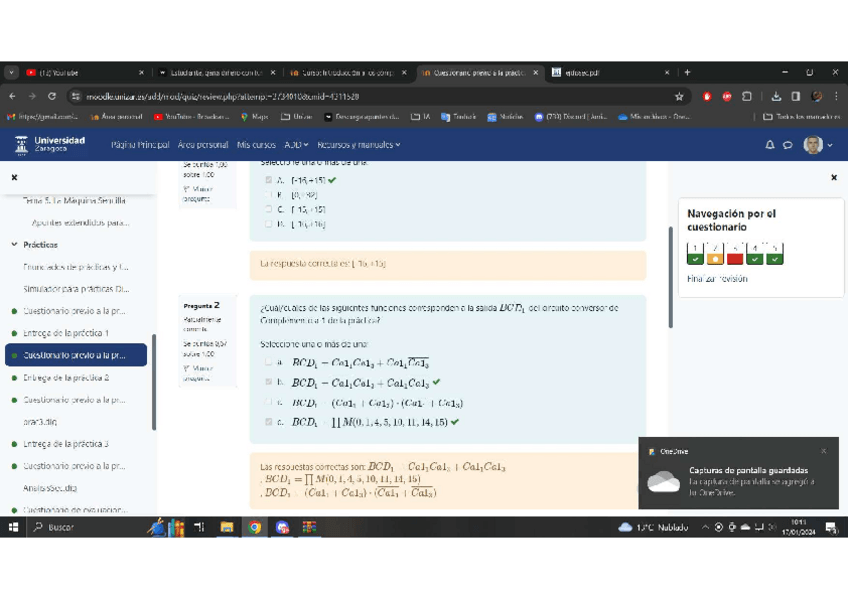848x599 pixels.
Task: Open Windows Start menu
Action: (x=14, y=527)
